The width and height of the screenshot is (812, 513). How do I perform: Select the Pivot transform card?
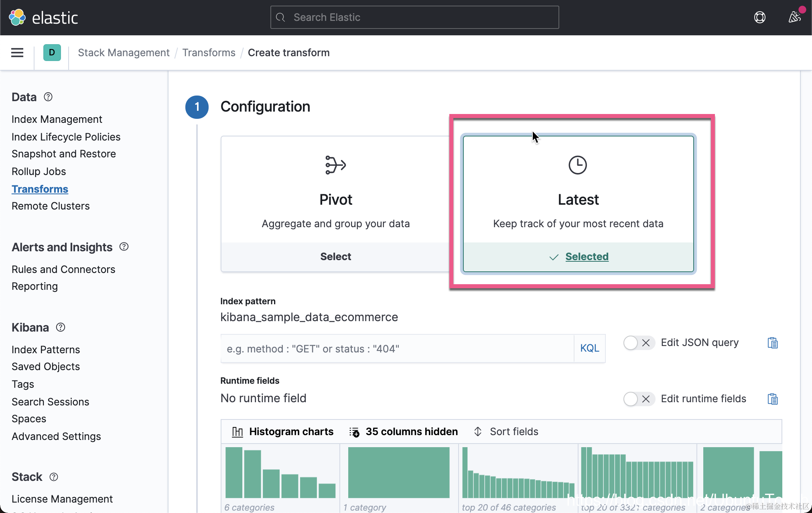[335, 256]
